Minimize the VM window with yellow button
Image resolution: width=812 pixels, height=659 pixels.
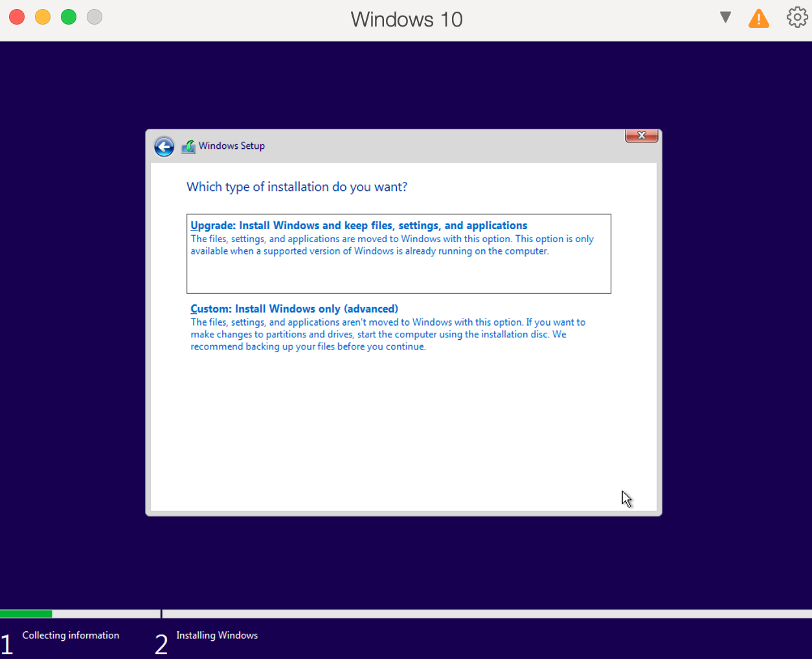click(43, 17)
